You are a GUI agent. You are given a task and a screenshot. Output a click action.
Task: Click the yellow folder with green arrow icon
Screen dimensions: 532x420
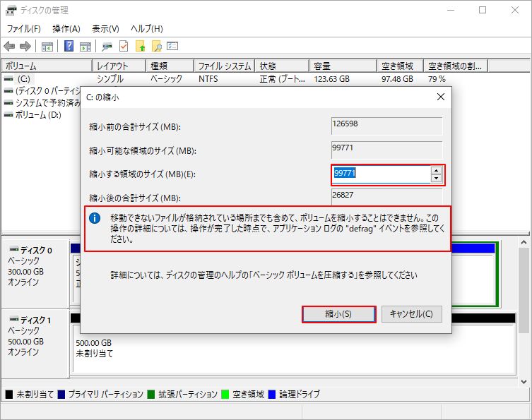coord(140,47)
